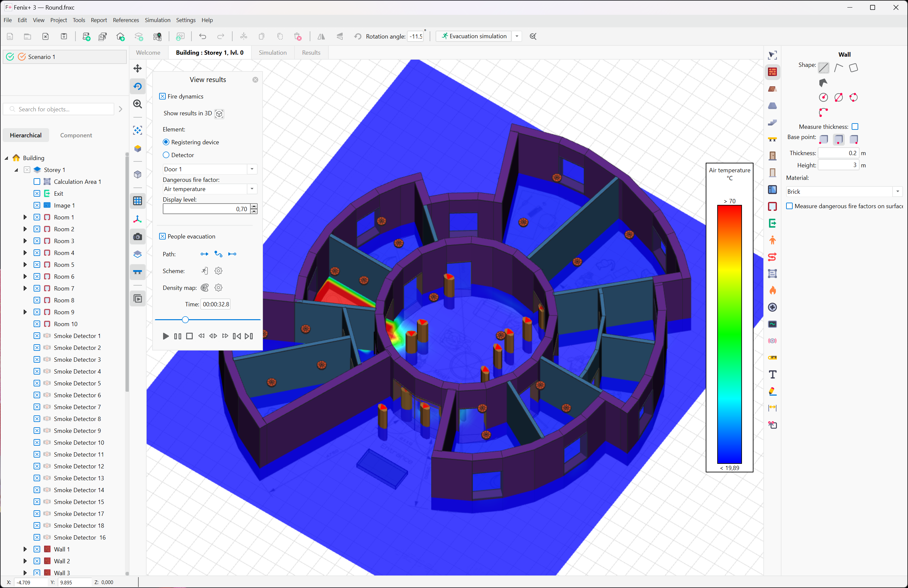The image size is (908, 588).
Task: Select the door tool icon
Action: pyautogui.click(x=772, y=156)
